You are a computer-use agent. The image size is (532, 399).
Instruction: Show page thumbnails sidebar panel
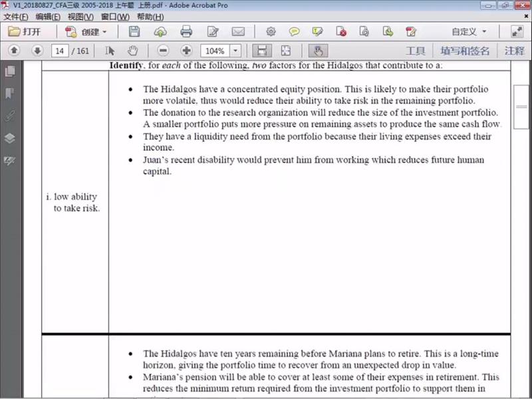[x=10, y=71]
